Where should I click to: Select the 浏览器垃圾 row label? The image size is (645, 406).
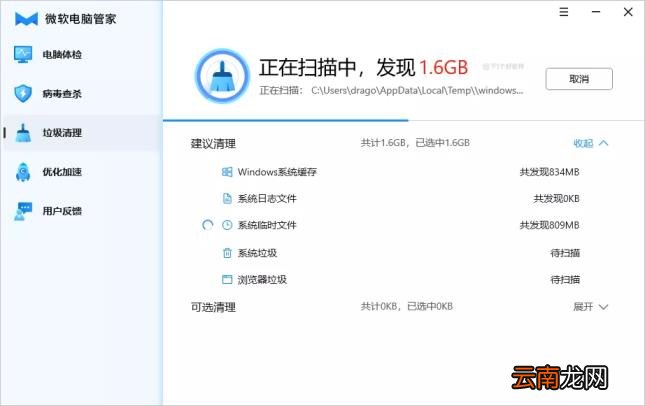[262, 280]
